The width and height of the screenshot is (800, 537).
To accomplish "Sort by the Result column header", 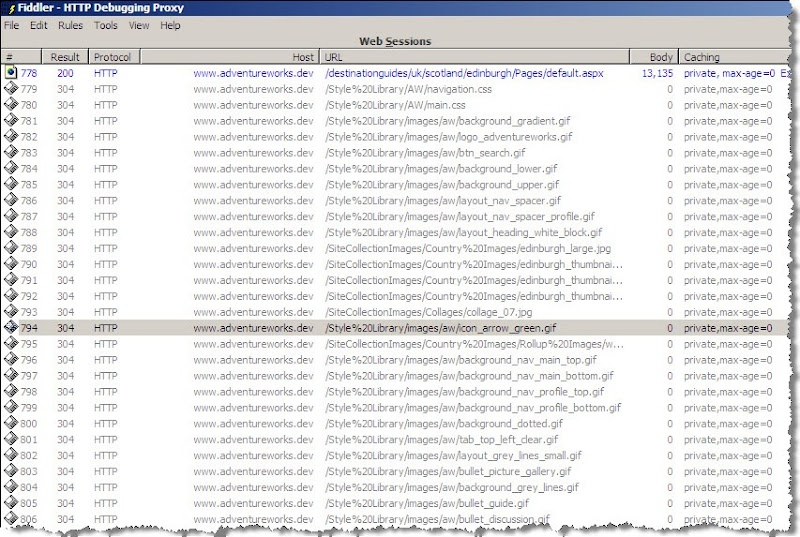I will (65, 57).
